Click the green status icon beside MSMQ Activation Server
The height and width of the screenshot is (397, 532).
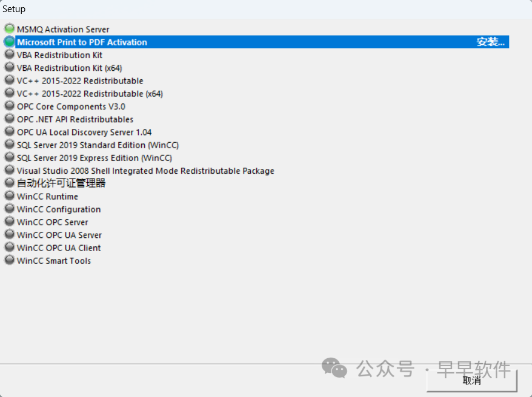point(9,29)
